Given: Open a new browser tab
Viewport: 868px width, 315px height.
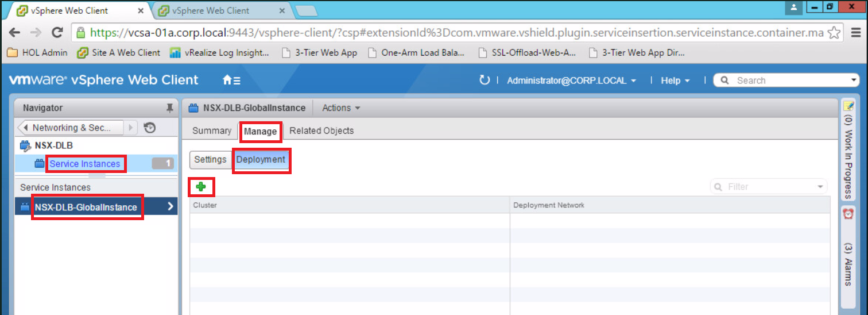Looking at the screenshot, I should pyautogui.click(x=306, y=10).
